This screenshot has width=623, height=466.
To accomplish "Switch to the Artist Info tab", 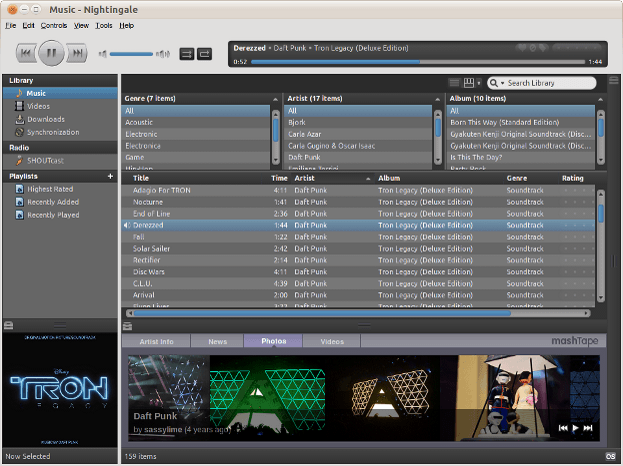I will coord(156,341).
